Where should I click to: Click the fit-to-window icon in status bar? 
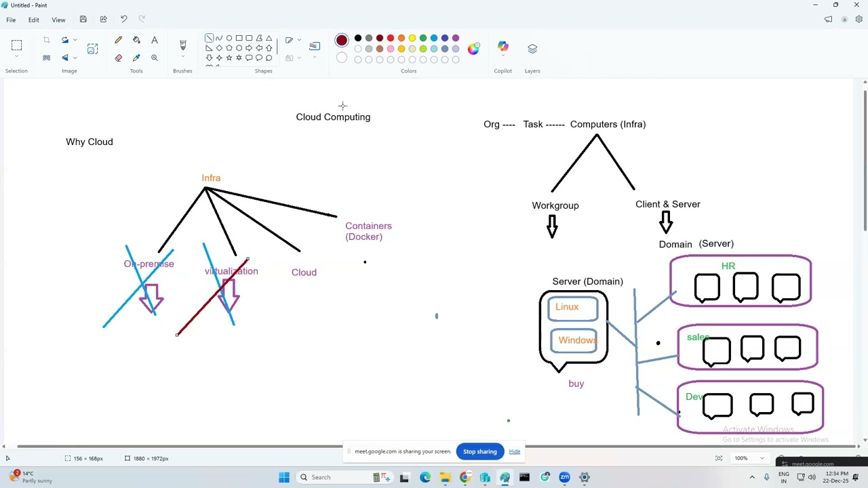(719, 458)
